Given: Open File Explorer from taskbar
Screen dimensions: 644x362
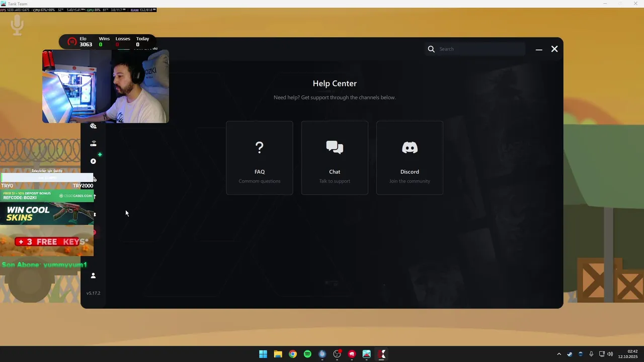Looking at the screenshot, I should point(278,354).
